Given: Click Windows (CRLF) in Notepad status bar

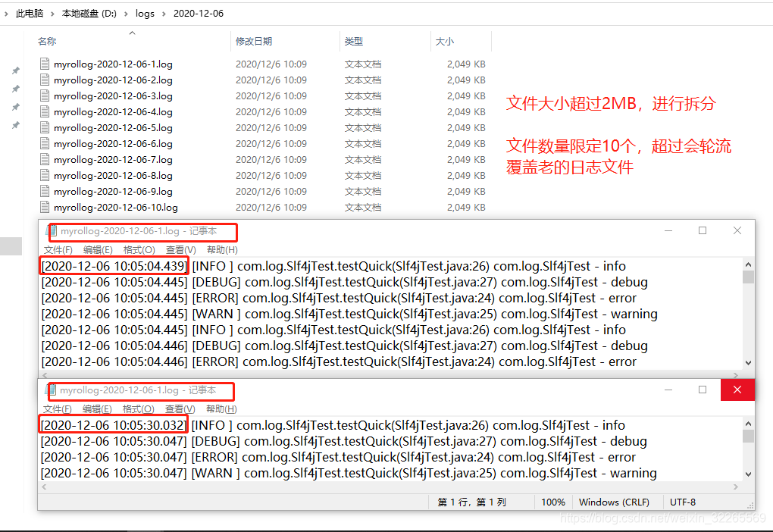Looking at the screenshot, I should [x=614, y=502].
